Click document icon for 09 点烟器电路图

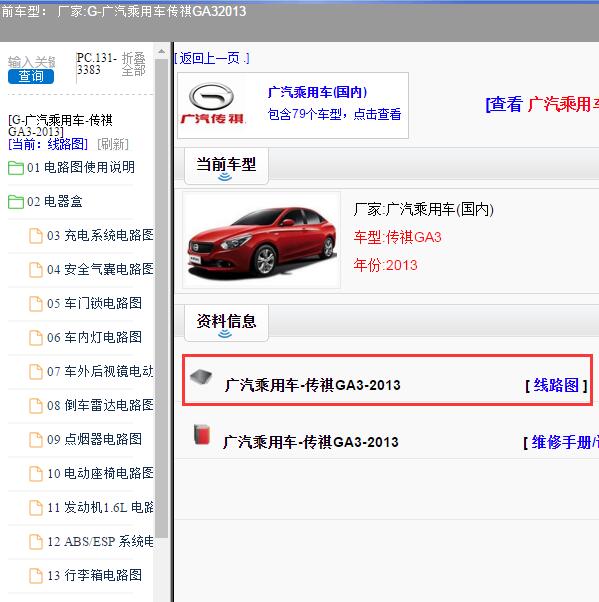coord(36,440)
